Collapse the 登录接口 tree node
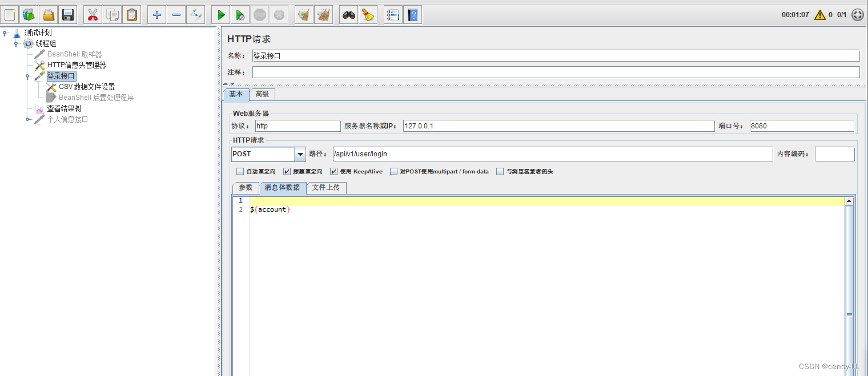 pyautogui.click(x=27, y=75)
